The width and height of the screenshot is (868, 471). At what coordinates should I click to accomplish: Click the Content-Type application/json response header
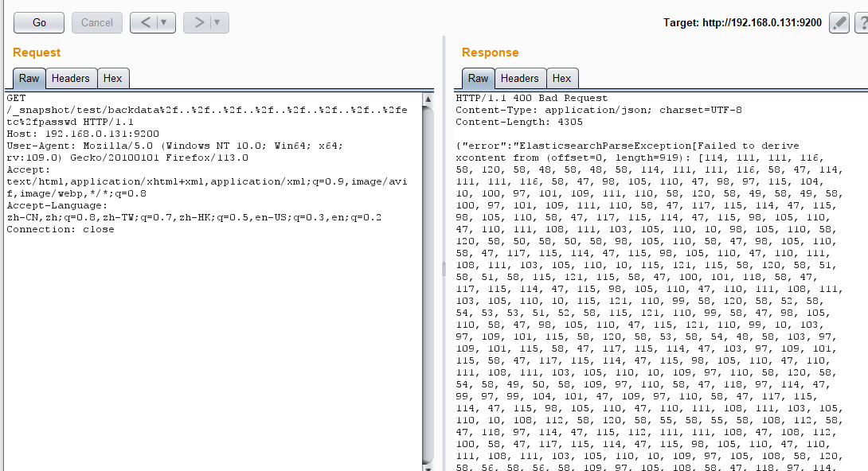coord(598,110)
